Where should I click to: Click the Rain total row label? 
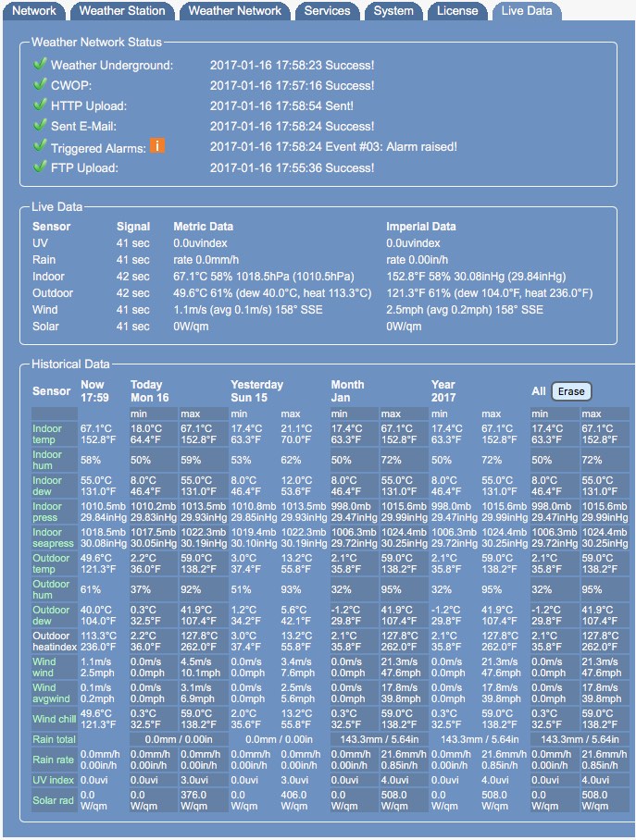coord(54,740)
